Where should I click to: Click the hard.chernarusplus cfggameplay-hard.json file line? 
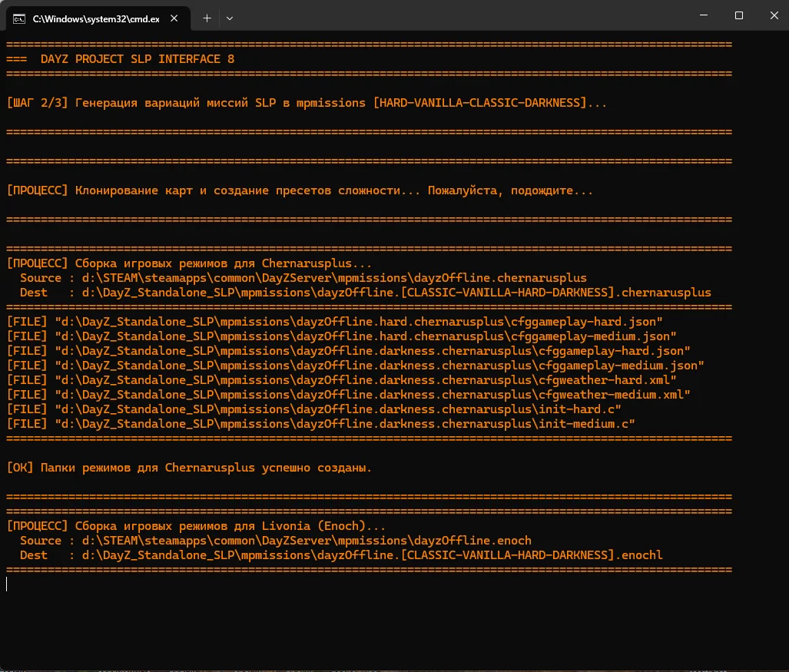pyautogui.click(x=335, y=322)
